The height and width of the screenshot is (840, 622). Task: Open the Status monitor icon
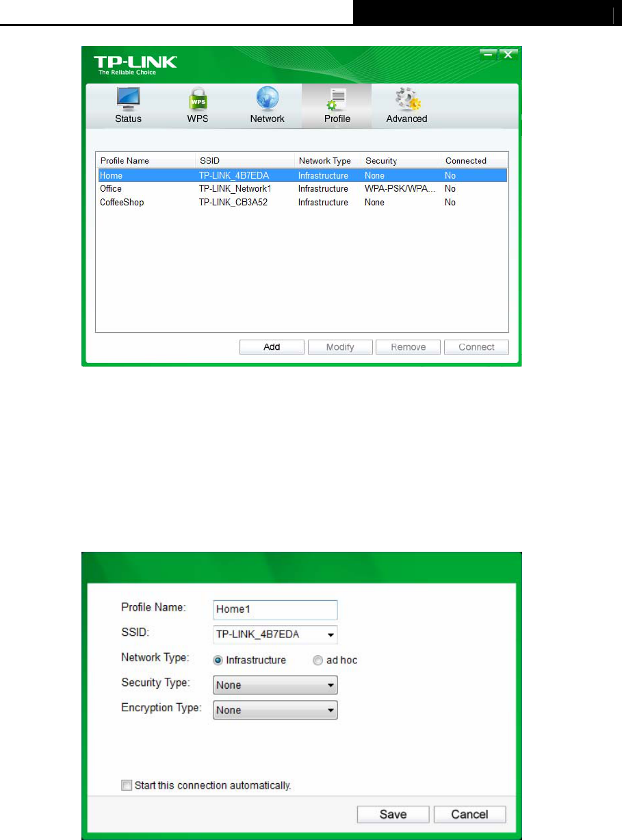click(128, 98)
